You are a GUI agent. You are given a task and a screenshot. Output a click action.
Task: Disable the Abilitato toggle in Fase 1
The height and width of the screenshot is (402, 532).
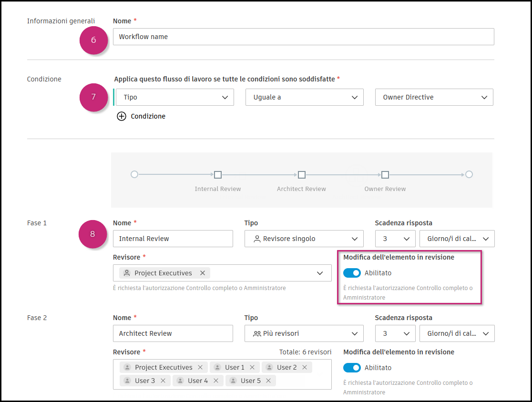pyautogui.click(x=352, y=273)
